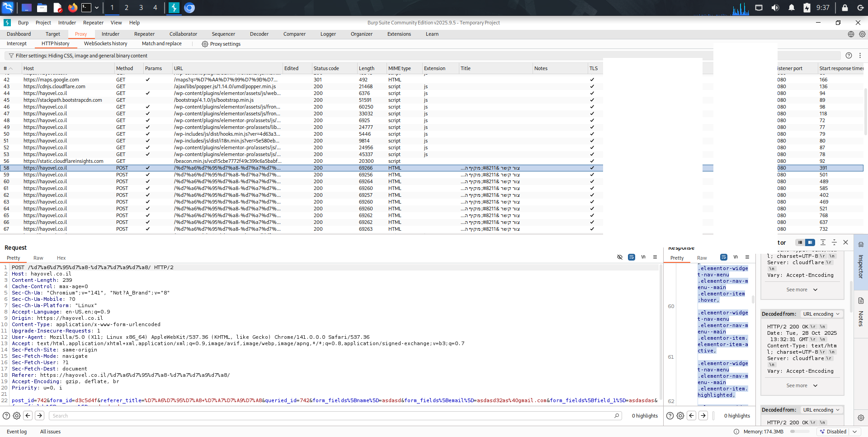Toggle word wrap in the Request editor
Screen dimensions: 868x437
(632, 257)
